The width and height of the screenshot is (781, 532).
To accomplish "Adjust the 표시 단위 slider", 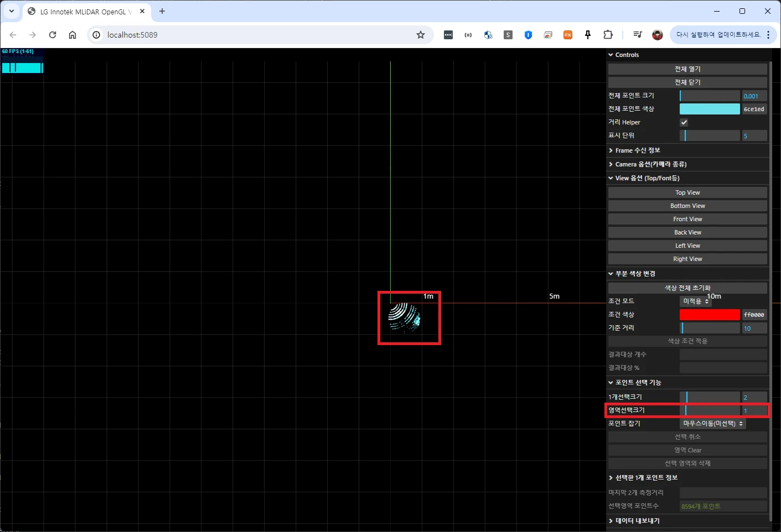I will tap(710, 135).
